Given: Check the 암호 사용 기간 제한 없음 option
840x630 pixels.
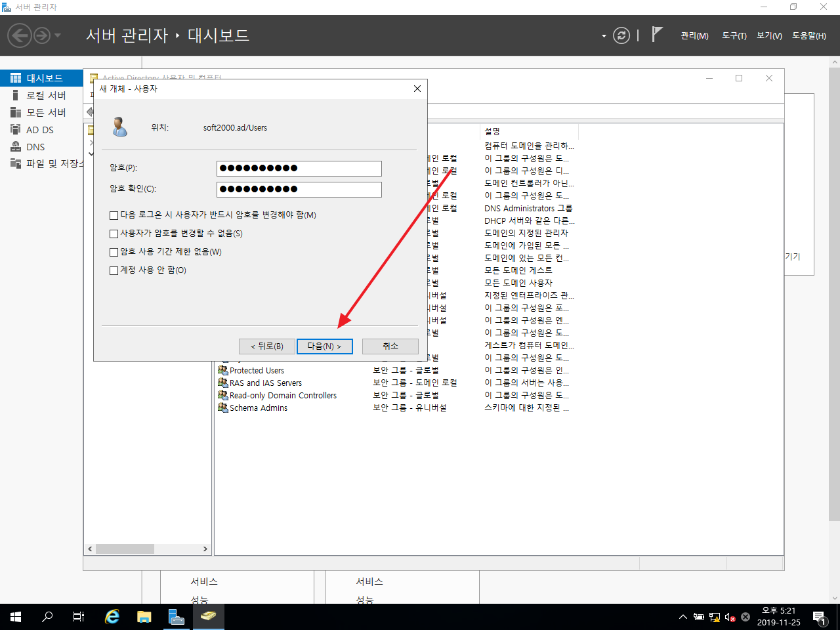Looking at the screenshot, I should (x=114, y=251).
